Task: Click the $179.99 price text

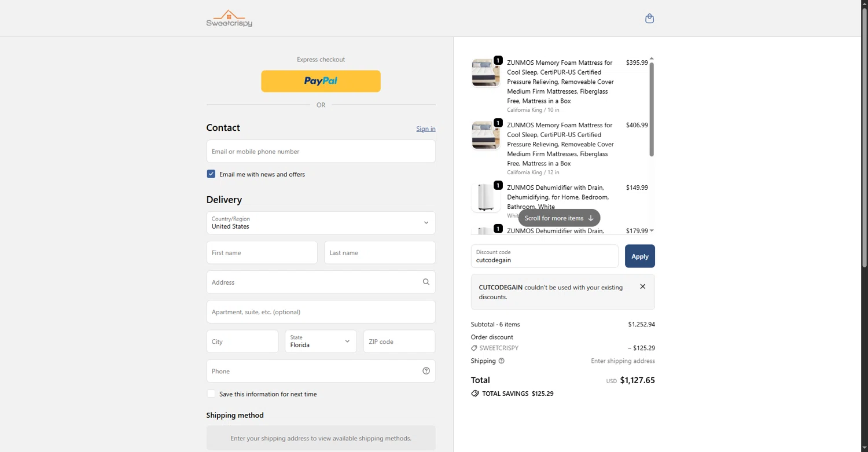Action: 637,231
